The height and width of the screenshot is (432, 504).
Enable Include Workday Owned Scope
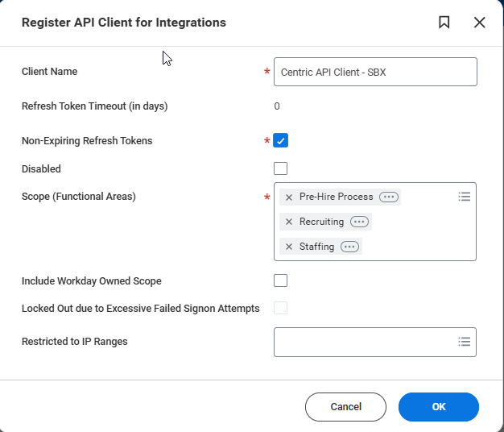[281, 280]
